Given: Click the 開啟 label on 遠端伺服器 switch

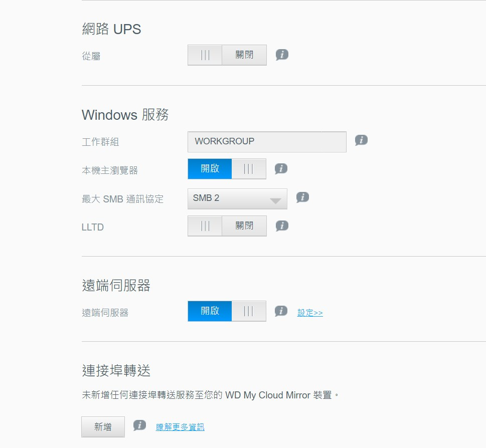Looking at the screenshot, I should coord(210,311).
